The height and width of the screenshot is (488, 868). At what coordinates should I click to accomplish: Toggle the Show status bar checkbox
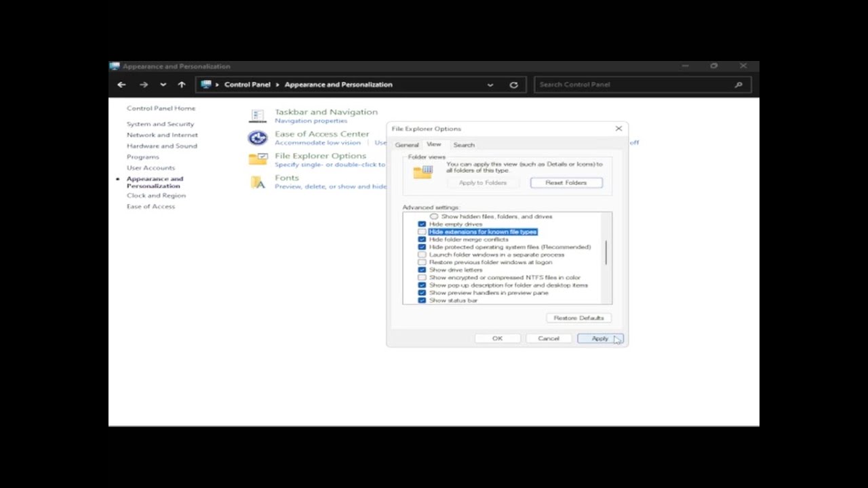pos(422,300)
